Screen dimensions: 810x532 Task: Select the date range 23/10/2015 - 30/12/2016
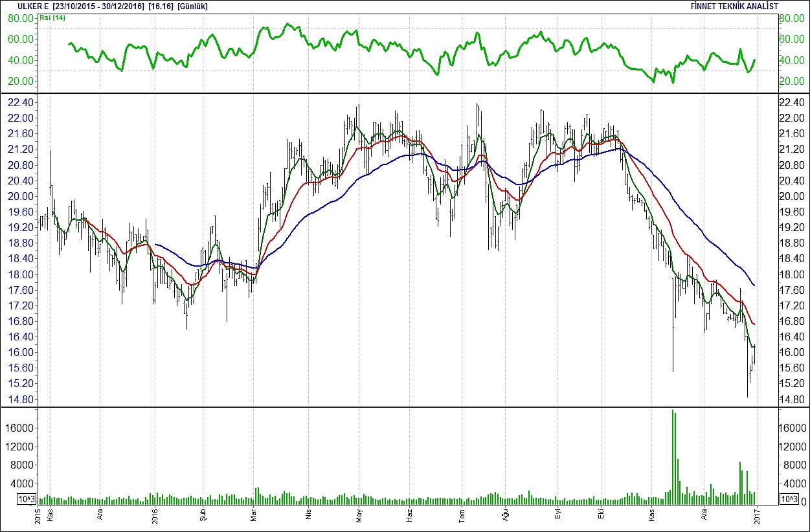98,6
